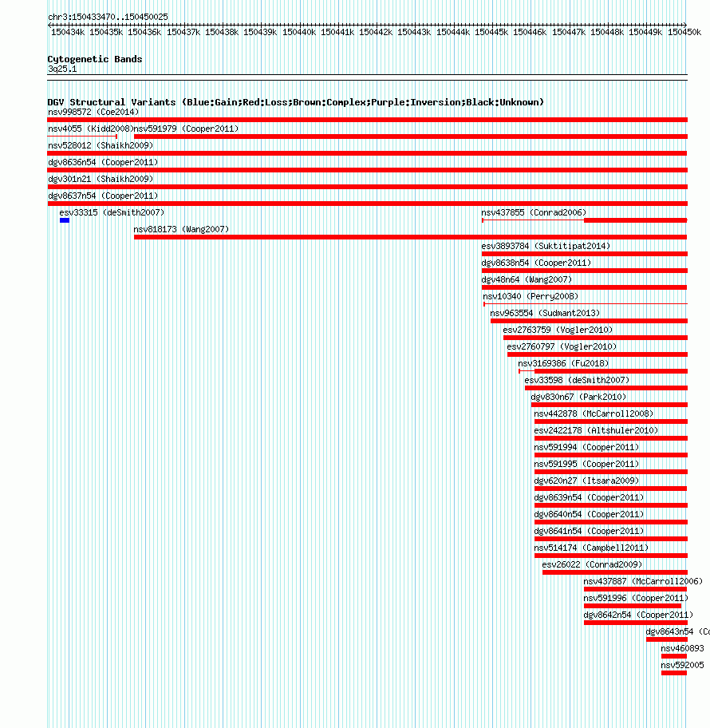Click nsv592005 variant label

point(683,665)
